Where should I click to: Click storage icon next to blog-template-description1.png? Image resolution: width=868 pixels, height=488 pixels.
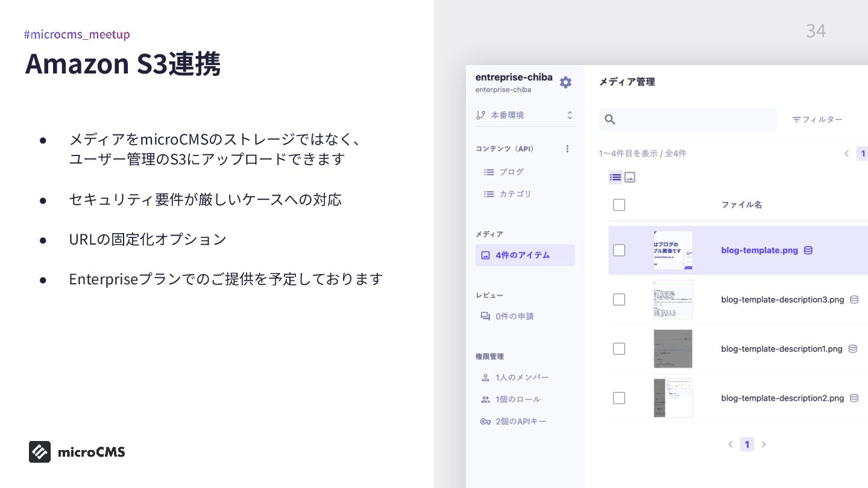tap(853, 349)
